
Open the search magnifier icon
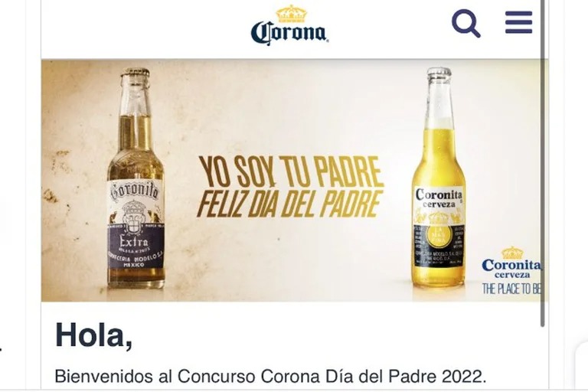tap(465, 23)
